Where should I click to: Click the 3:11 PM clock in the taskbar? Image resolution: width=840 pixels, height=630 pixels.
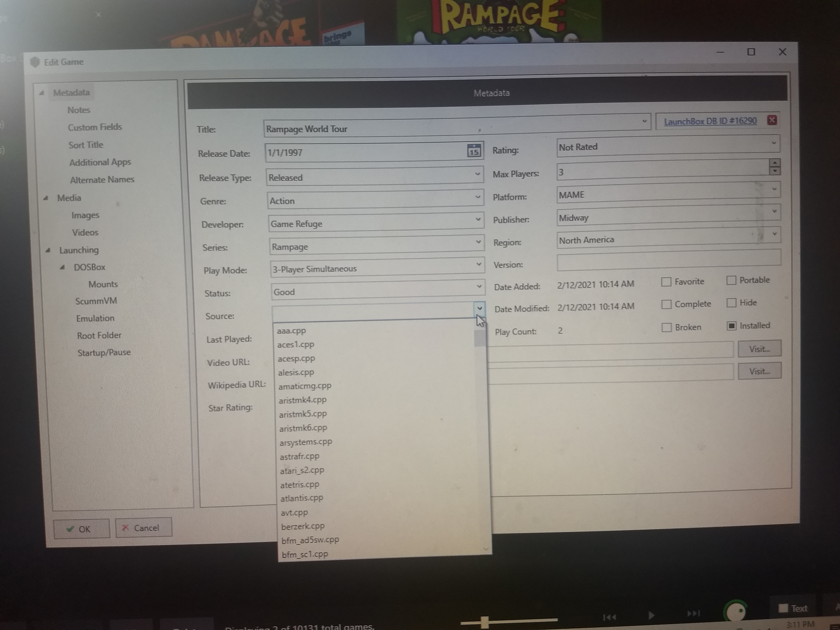(x=800, y=624)
